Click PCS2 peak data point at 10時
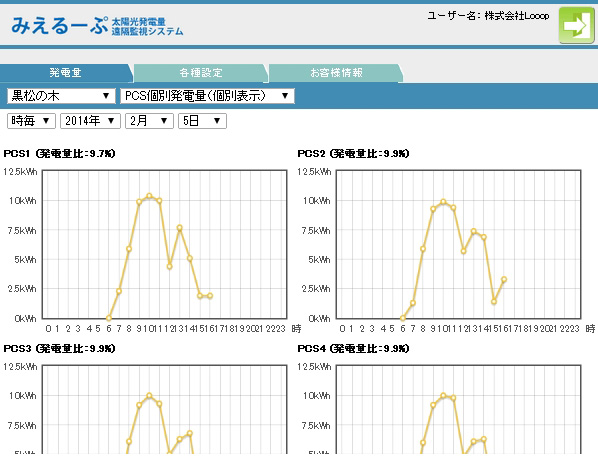The width and height of the screenshot is (598, 466). (443, 202)
